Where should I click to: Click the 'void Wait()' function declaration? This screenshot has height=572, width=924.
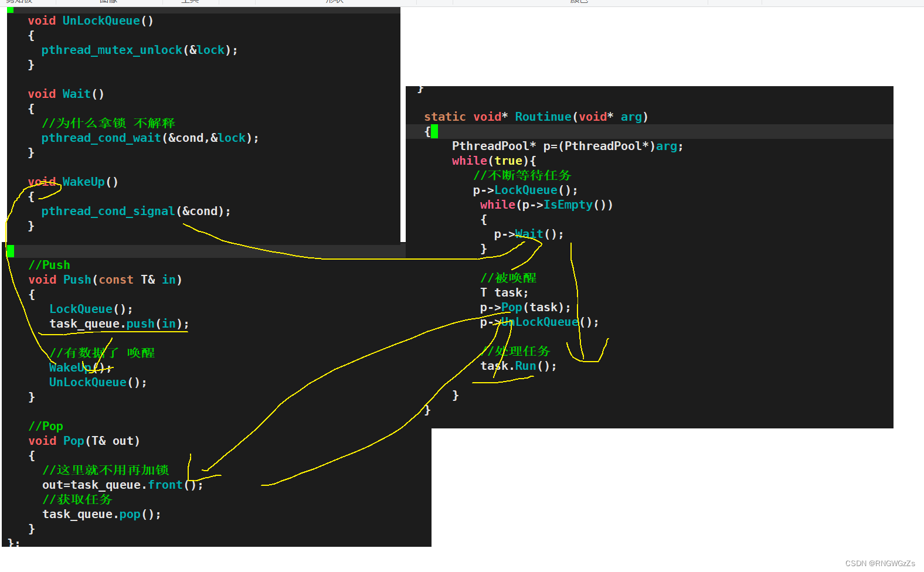click(66, 94)
